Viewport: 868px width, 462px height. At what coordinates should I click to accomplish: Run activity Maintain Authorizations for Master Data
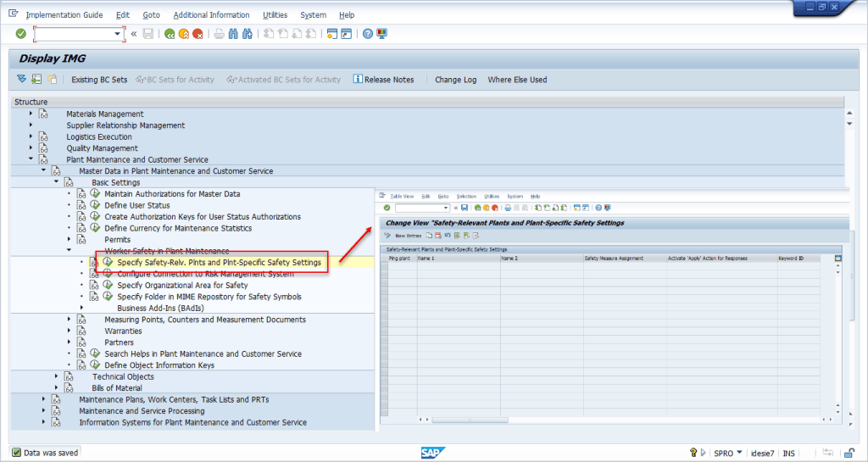click(95, 193)
